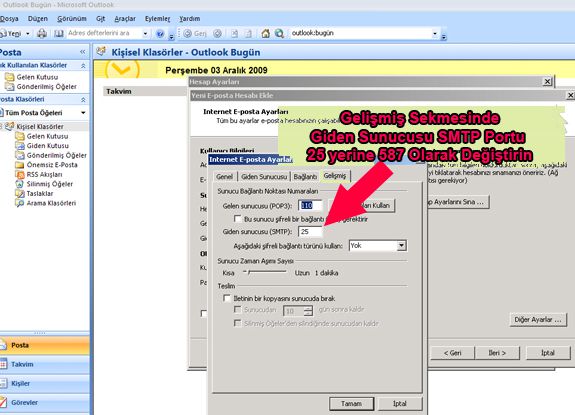Adjust the Sunucu Zaman Aşımı slider
This screenshot has height=415, width=575.
click(264, 272)
